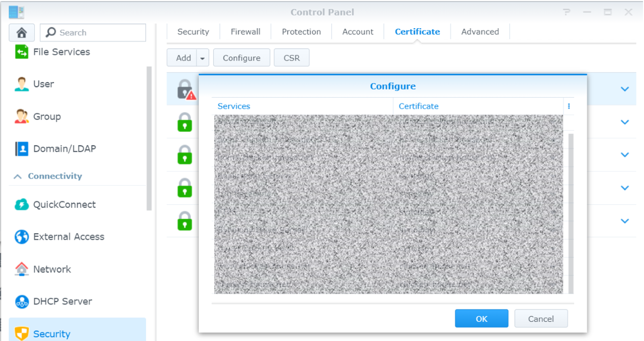Switch to the Firewall tab
This screenshot has width=644, height=341.
pyautogui.click(x=246, y=32)
